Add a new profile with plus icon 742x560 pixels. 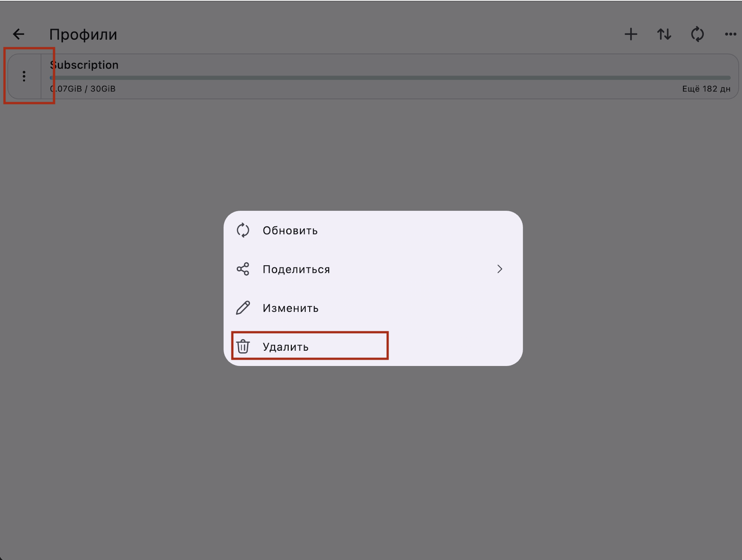point(631,34)
